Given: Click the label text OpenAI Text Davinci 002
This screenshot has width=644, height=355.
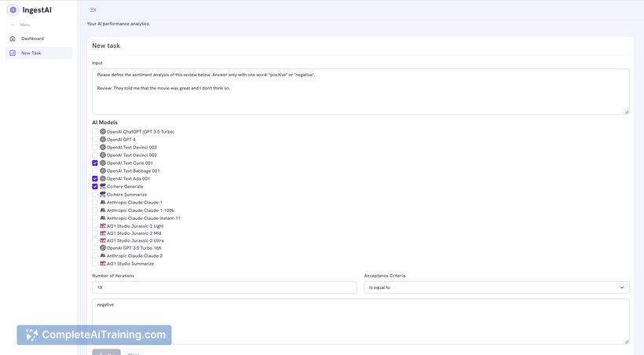Looking at the screenshot, I should [x=132, y=156].
